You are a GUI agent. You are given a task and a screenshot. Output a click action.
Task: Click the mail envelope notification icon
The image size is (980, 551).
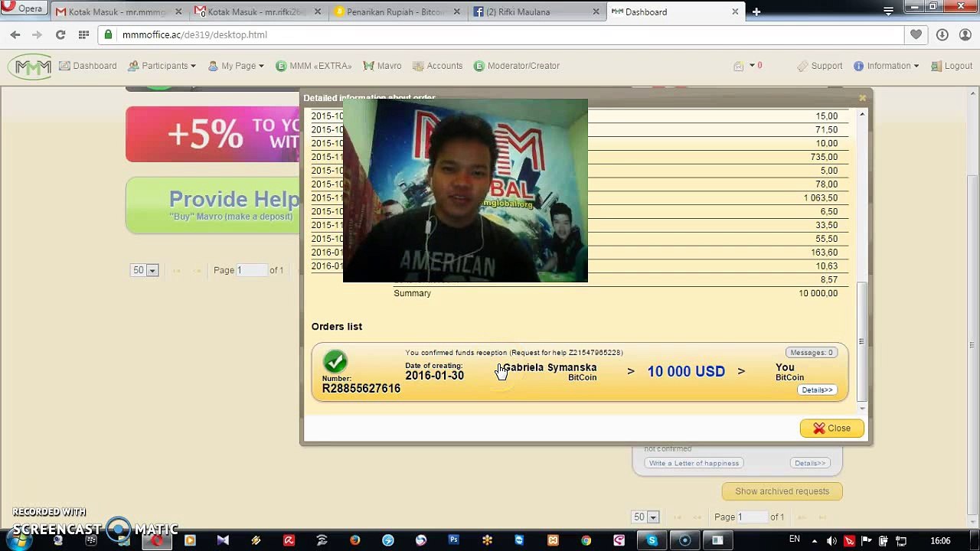pos(738,66)
